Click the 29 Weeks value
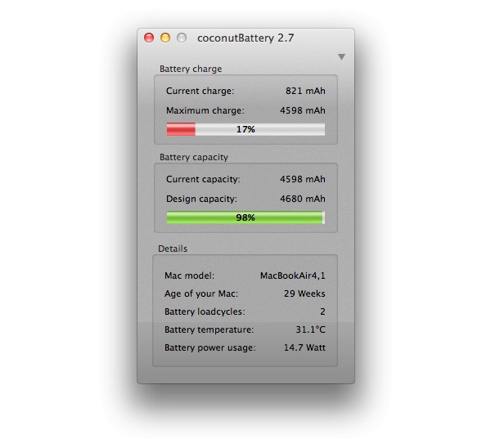 304,293
